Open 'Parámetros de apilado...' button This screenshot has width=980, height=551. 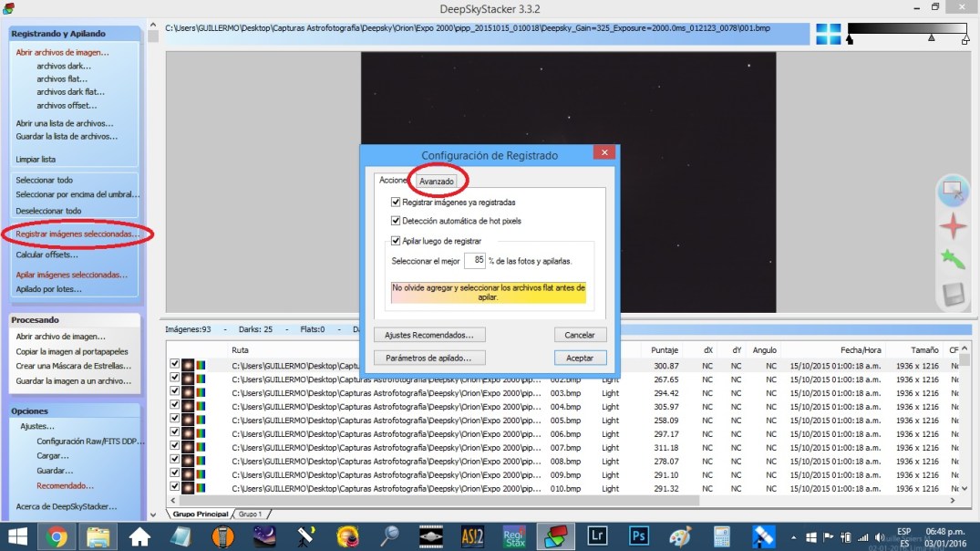(430, 358)
